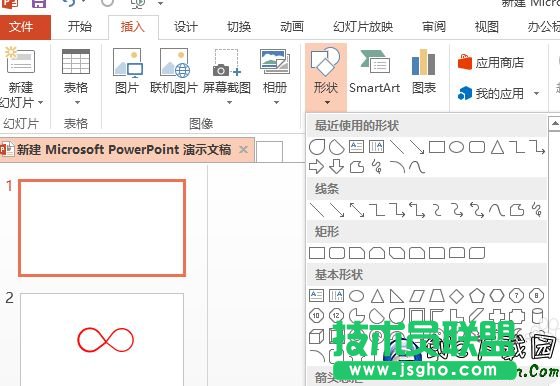Image resolution: width=560 pixels, height=386 pixels.
Task: Choose the Triangle in recently used shapes
Action: 497,147
